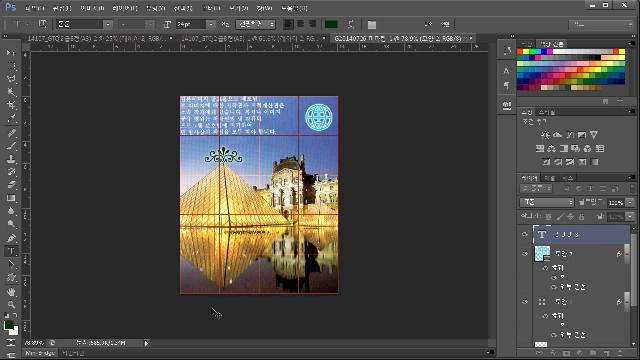The width and height of the screenshot is (640, 360).
Task: Open the collapsed Character panel icon
Action: pos(507,71)
